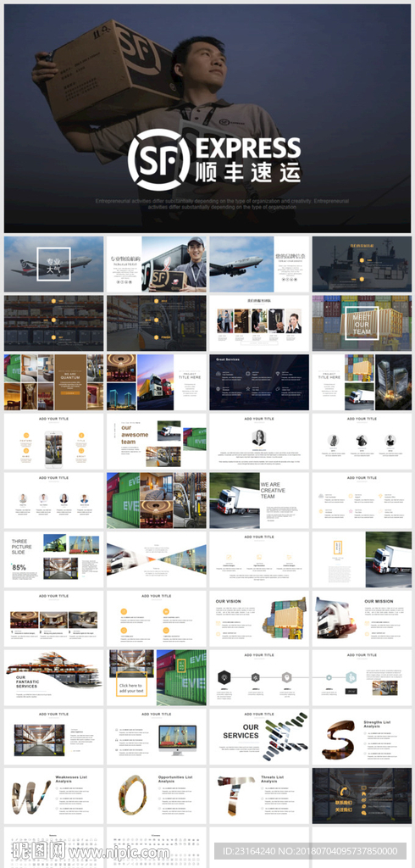Open the dark forklift warehouse slide
415x868 pixels.
(157, 323)
